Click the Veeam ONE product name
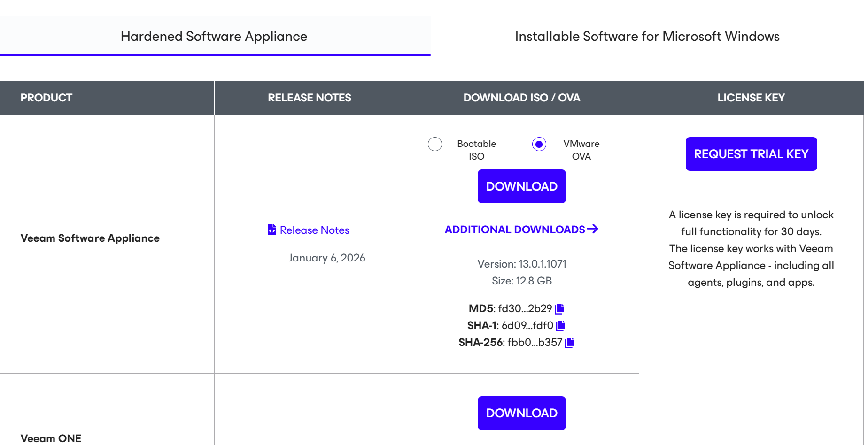This screenshot has height=445, width=868. tap(51, 438)
